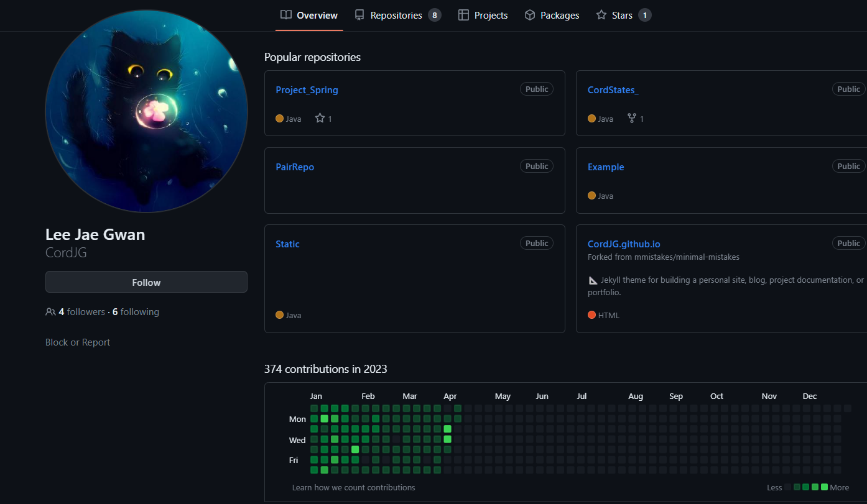Screen dimensions: 867x504
Task: Open the Project_Spring repository
Action: click(307, 90)
